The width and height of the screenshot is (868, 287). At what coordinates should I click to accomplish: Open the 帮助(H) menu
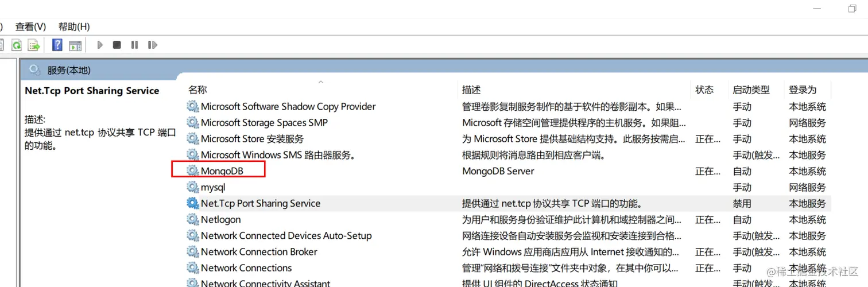click(x=74, y=26)
